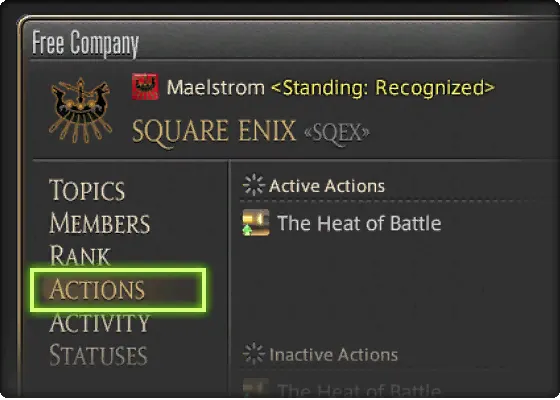This screenshot has width=560, height=400.
Task: Select the active Heat of Battle action icon
Action: coord(256,222)
